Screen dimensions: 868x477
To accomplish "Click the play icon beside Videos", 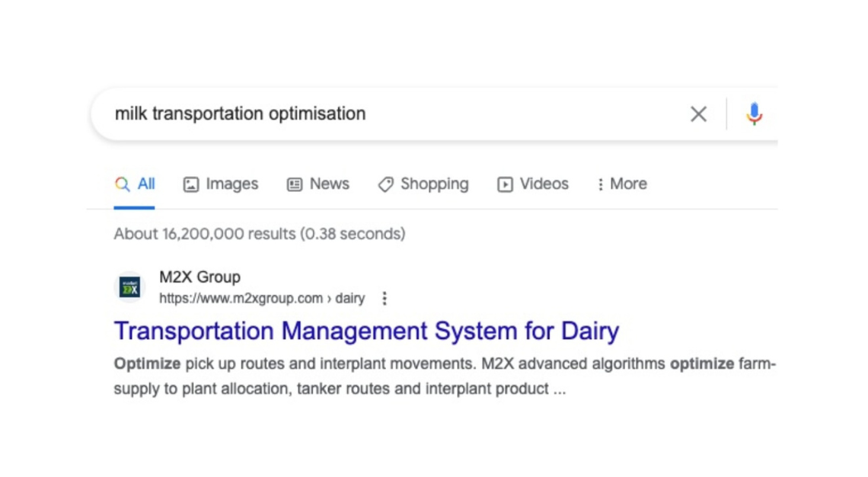I will click(505, 184).
